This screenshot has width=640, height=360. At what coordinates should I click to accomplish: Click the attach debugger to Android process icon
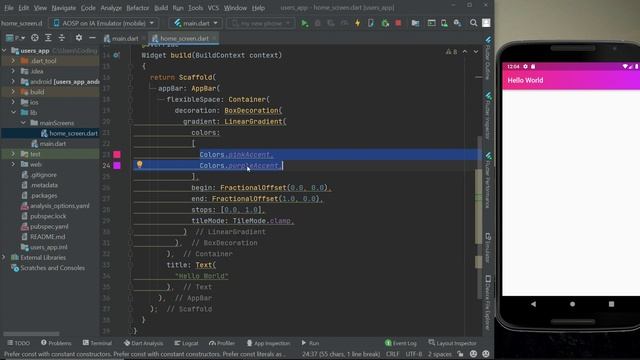pyautogui.click(x=385, y=23)
